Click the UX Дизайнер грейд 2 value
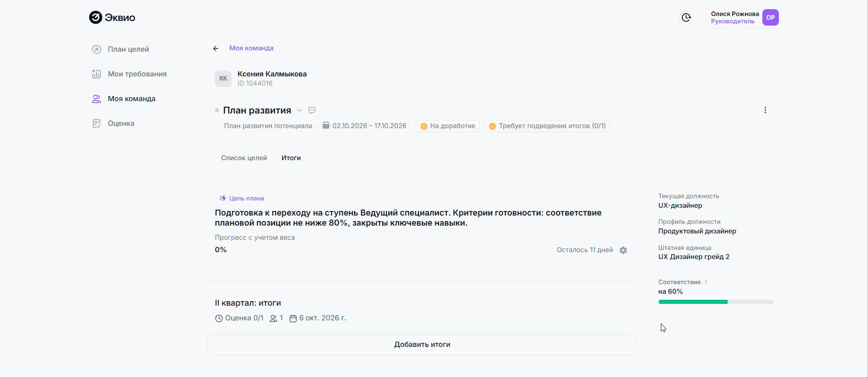The width and height of the screenshot is (868, 378). [x=694, y=257]
